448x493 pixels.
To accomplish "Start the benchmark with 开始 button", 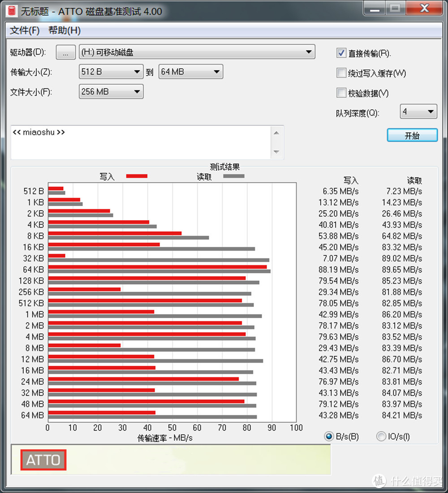I will point(412,135).
